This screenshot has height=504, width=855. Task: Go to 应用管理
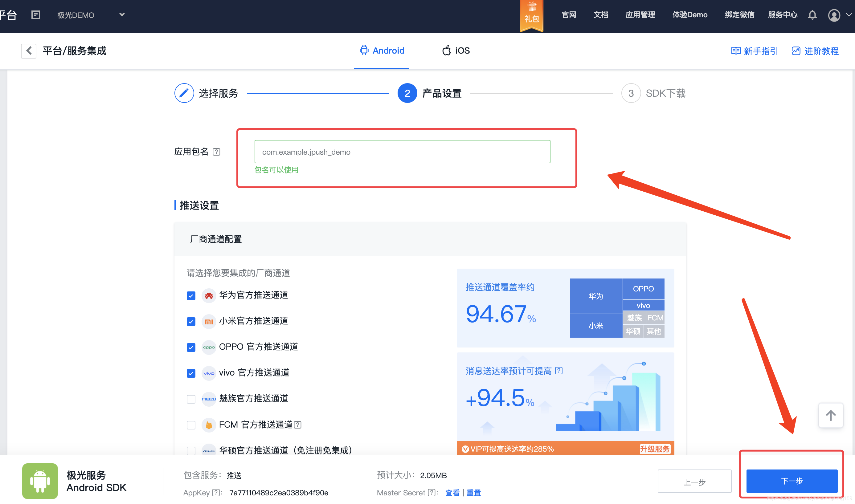[x=640, y=15]
